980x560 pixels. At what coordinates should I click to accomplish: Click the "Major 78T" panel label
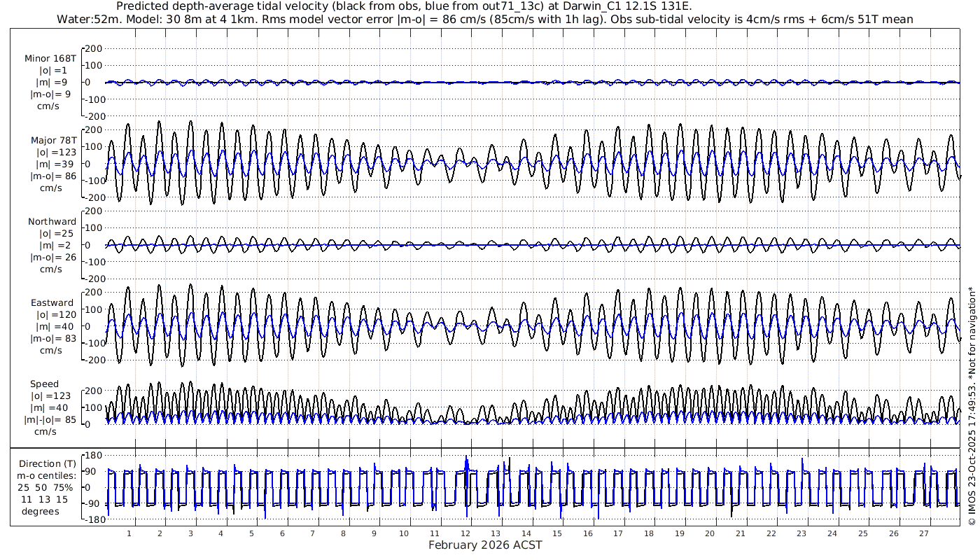tap(54, 140)
